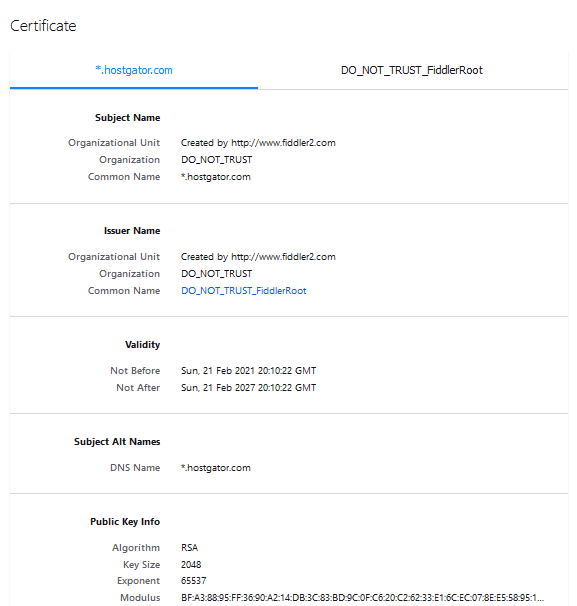Open the DO_NOT_TRUST_FiddlerRoot issuer link
This screenshot has width=577, height=606.
pyautogui.click(x=243, y=291)
